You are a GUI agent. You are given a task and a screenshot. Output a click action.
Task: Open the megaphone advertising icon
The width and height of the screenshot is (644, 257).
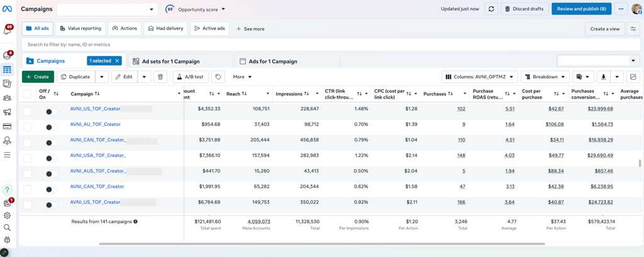coord(7,112)
